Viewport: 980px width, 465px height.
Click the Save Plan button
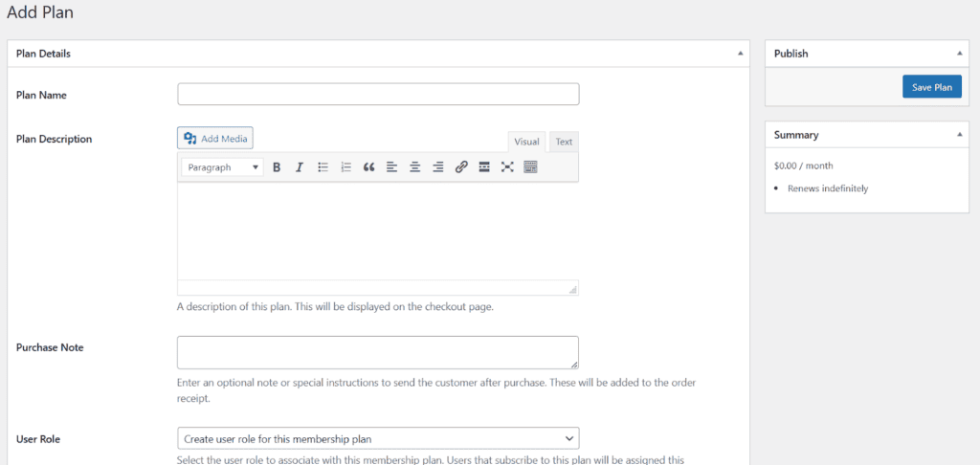(x=932, y=87)
